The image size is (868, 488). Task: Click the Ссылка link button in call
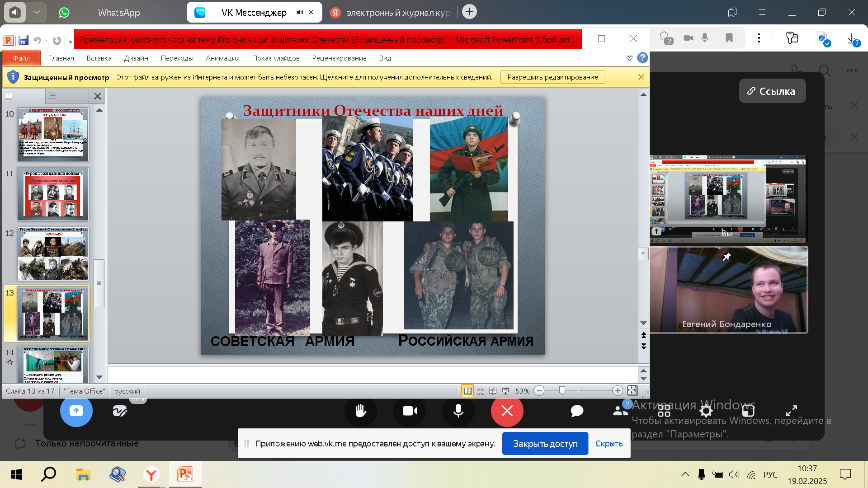point(772,91)
